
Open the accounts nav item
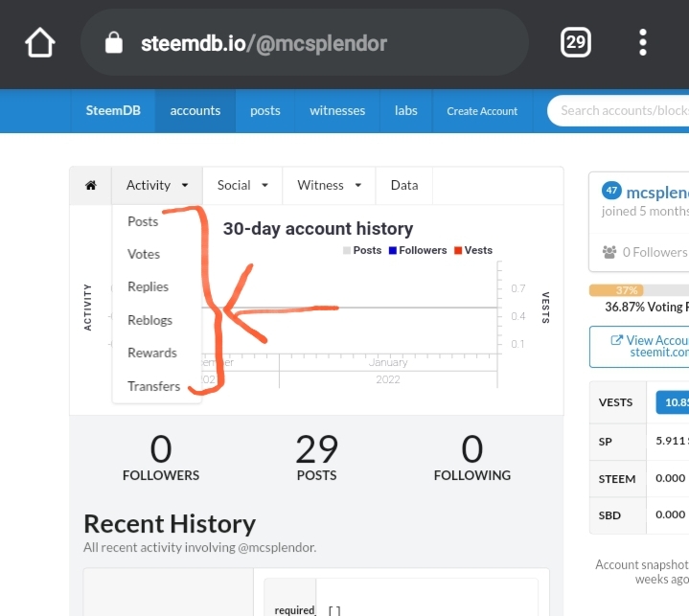[x=195, y=111]
